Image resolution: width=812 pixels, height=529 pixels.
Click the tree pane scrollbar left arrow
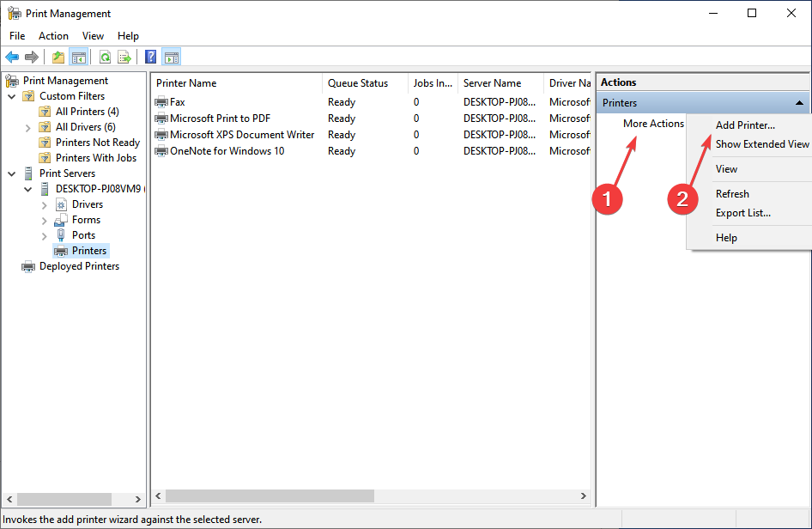click(9, 500)
